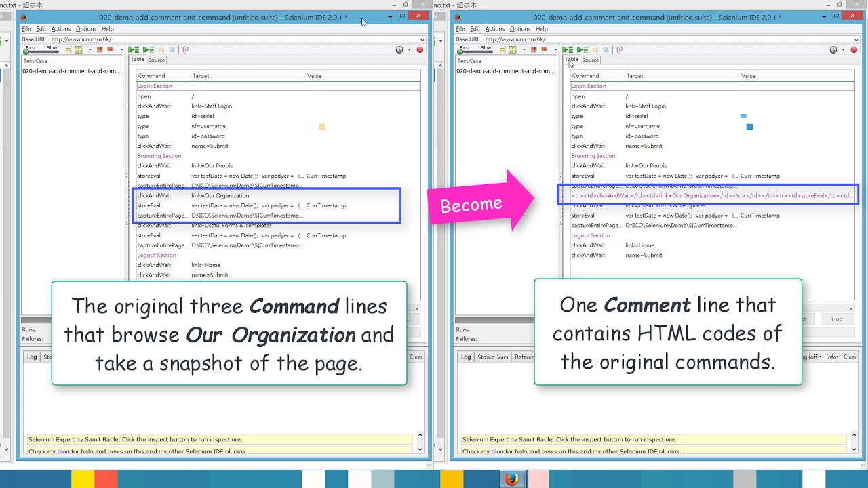This screenshot has height=488, width=868.
Task: Click the first yellow toolbar icon in right window
Action: point(502,49)
